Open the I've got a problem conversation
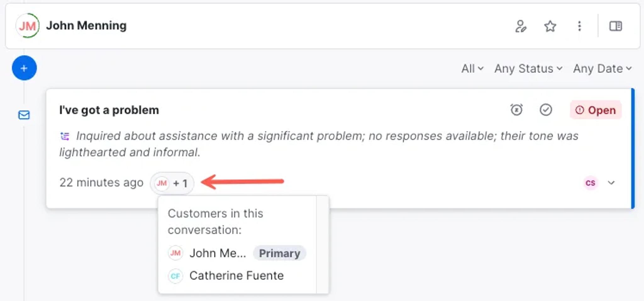This screenshot has width=644, height=301. click(109, 110)
